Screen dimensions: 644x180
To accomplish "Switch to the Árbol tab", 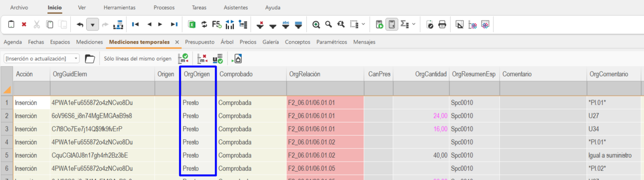I will [227, 42].
